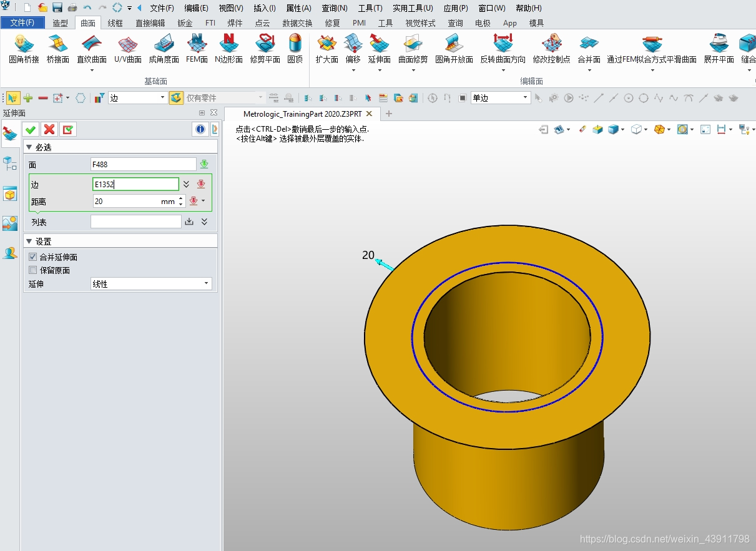Open the 成角度面 angled surface tool
Screen dimensions: 756x551
coord(164,49)
